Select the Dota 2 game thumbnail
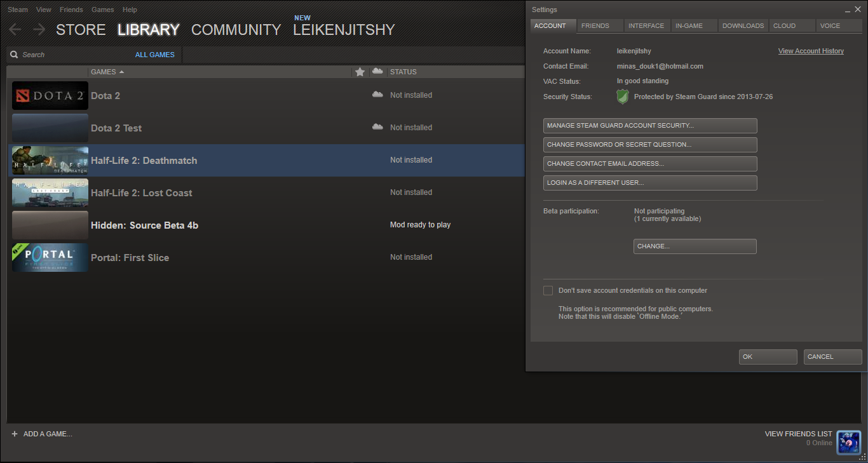 pos(50,95)
